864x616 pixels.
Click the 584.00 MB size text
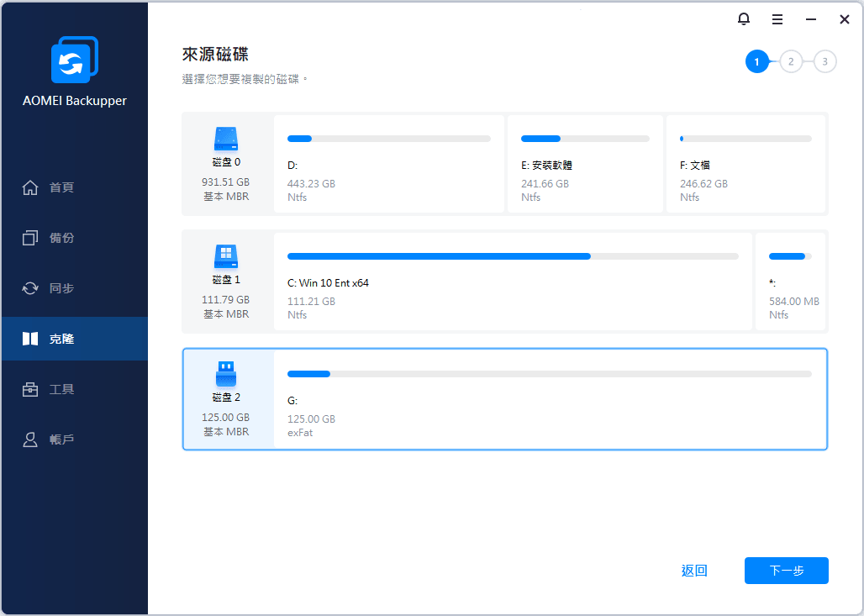tap(794, 302)
